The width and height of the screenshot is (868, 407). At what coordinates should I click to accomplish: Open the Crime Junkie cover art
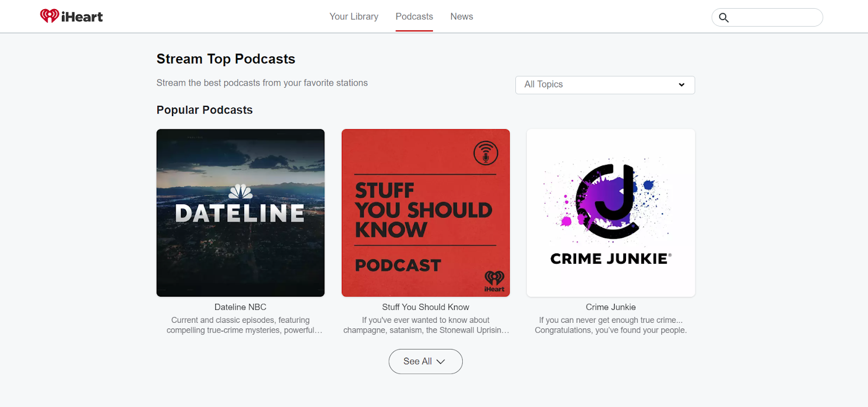(x=611, y=213)
